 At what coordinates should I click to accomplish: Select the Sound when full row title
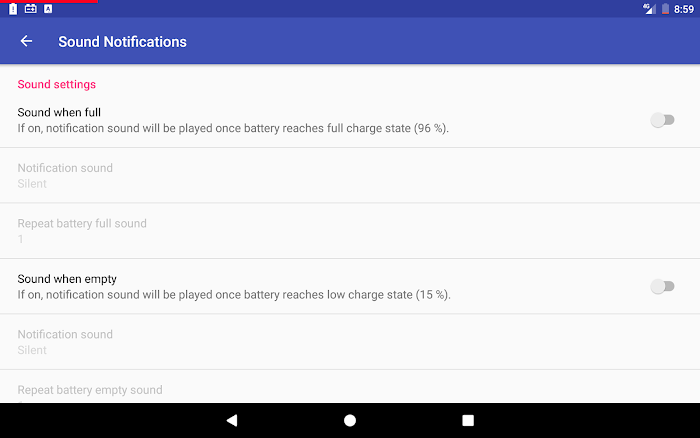(59, 112)
